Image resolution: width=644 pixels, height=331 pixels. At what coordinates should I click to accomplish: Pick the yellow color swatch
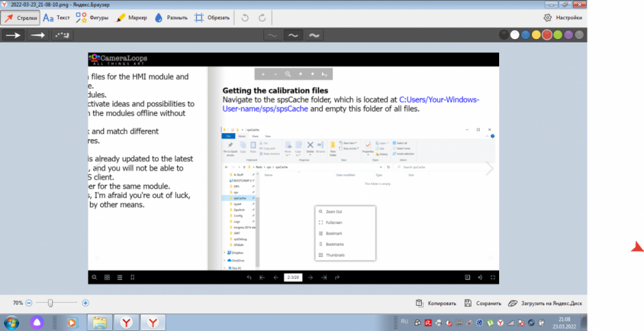(536, 35)
